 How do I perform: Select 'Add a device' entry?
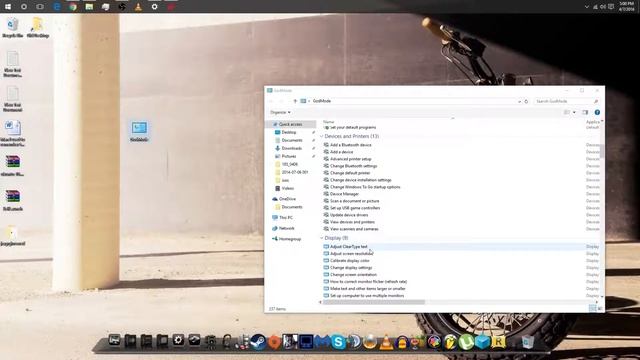[342, 152]
